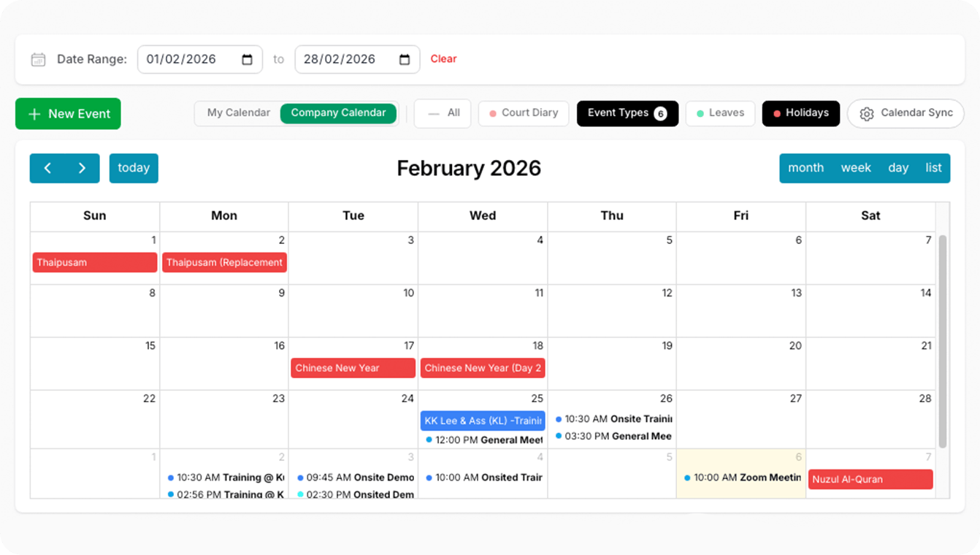Expand the Event Types filter

coord(618,113)
